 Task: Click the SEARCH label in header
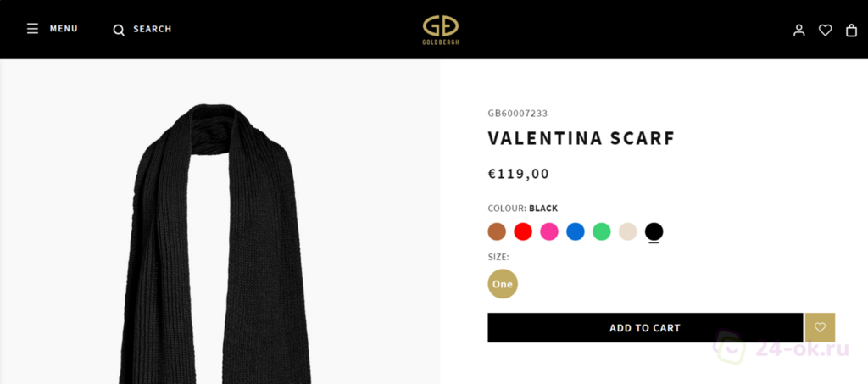coord(153,30)
